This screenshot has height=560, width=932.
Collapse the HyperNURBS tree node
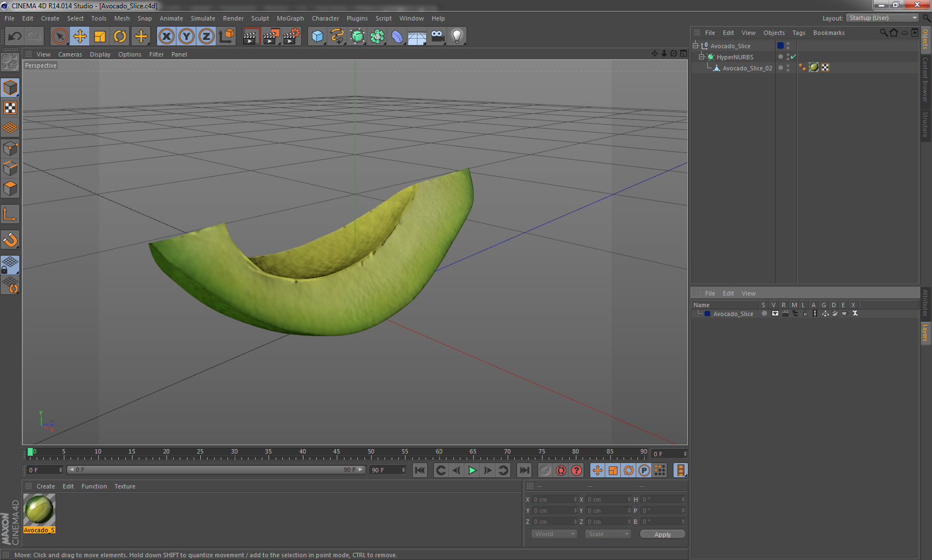pos(701,57)
